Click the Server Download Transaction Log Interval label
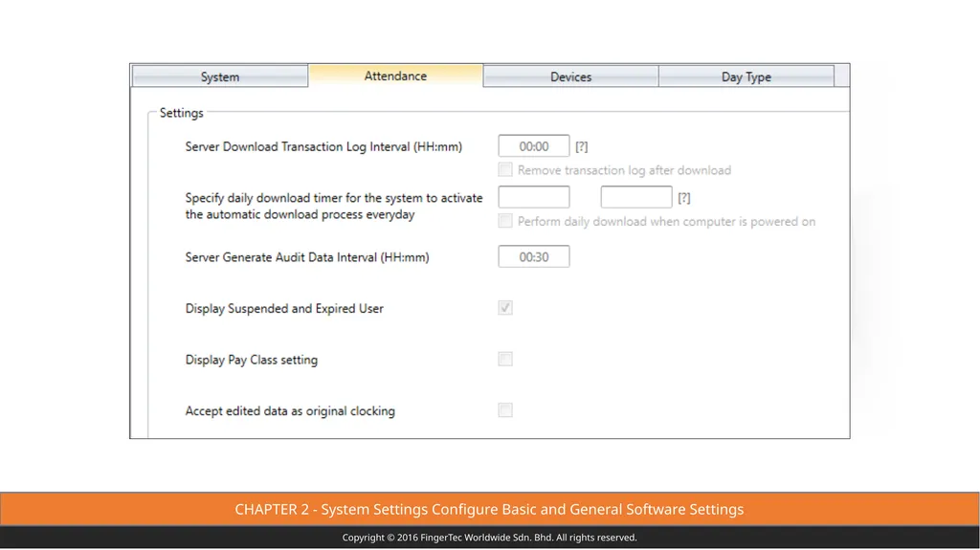The height and width of the screenshot is (550, 980). (323, 147)
